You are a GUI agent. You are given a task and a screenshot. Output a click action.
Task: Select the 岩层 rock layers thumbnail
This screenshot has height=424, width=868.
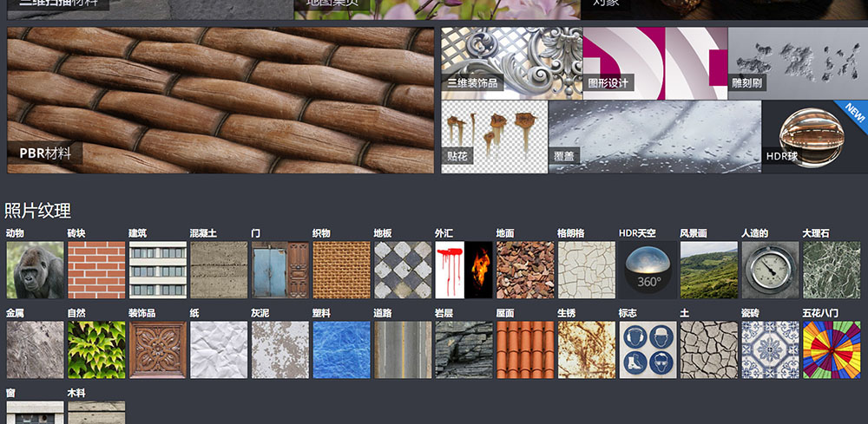[x=464, y=350]
